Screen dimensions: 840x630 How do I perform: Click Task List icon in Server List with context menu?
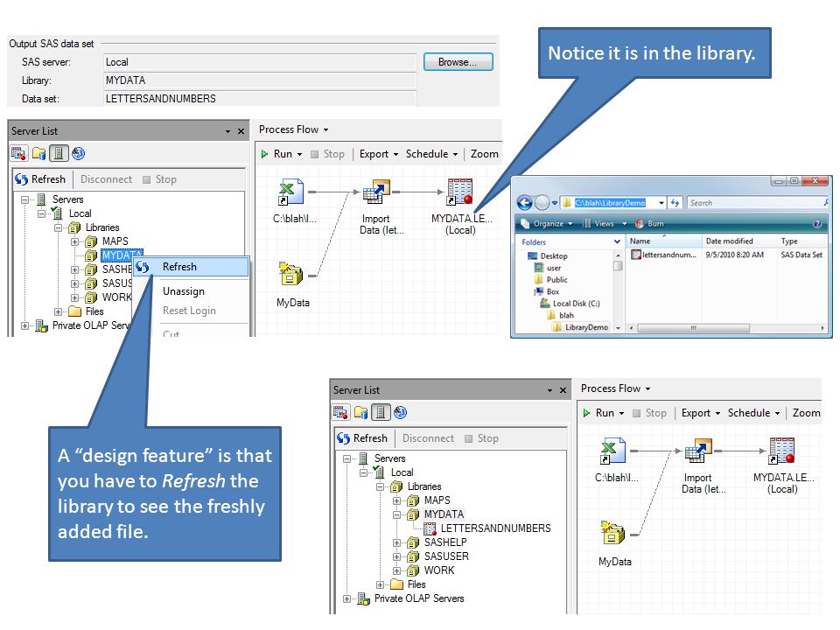pyautogui.click(x=18, y=154)
